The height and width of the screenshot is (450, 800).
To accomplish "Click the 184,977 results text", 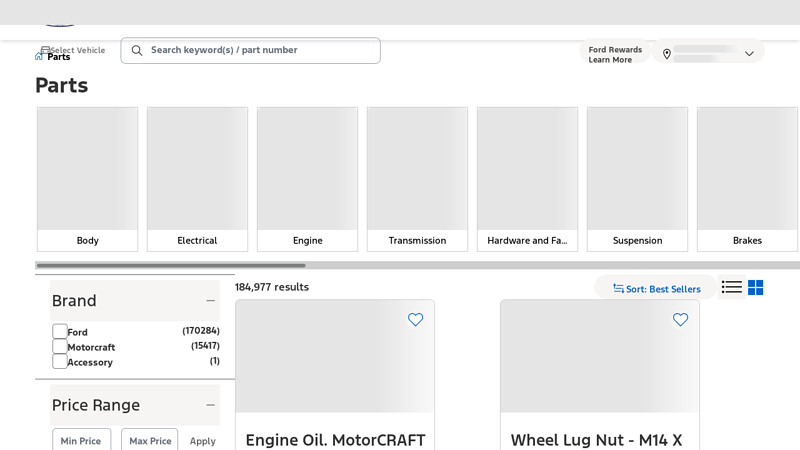I will click(x=272, y=287).
